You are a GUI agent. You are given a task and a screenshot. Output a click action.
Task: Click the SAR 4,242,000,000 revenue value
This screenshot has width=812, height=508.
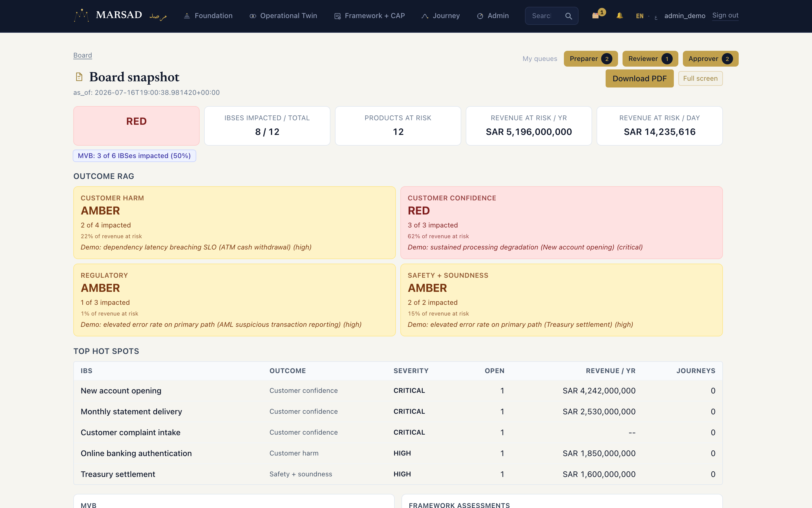pos(599,391)
